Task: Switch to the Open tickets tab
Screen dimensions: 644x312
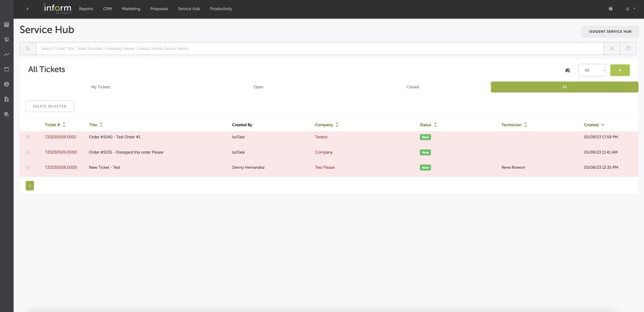Action: [x=258, y=87]
